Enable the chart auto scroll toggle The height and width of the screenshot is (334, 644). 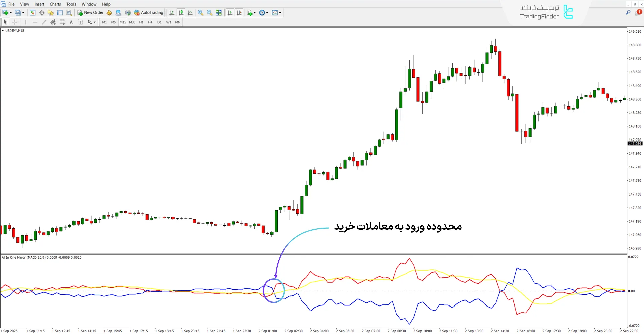(x=230, y=13)
